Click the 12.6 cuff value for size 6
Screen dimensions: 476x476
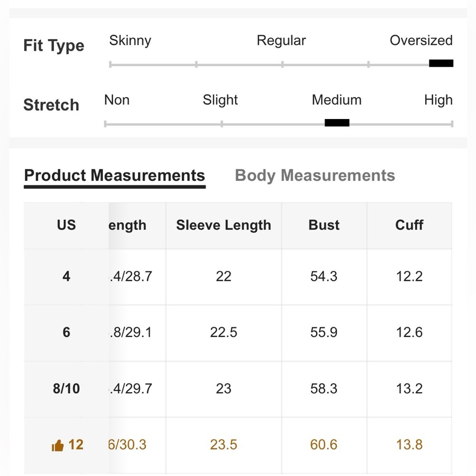pyautogui.click(x=409, y=332)
